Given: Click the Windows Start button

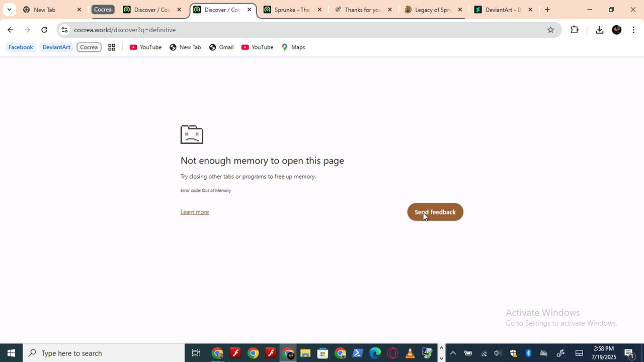Looking at the screenshot, I should (x=11, y=353).
